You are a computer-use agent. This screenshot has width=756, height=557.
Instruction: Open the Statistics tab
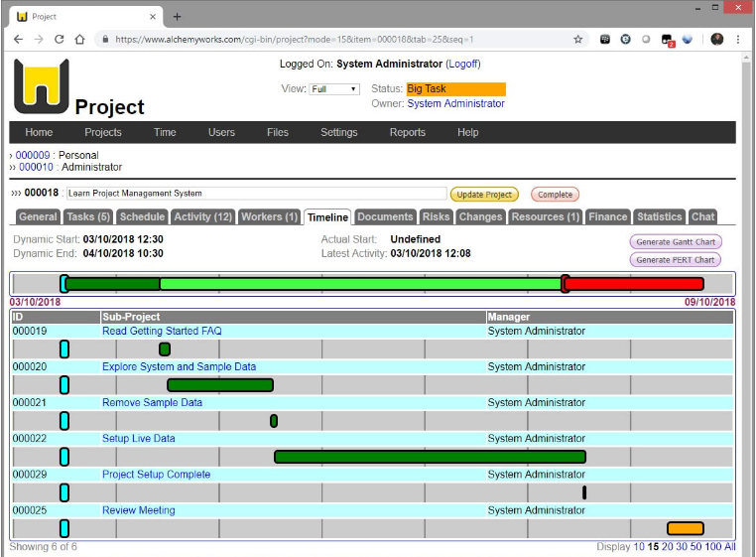click(x=659, y=216)
